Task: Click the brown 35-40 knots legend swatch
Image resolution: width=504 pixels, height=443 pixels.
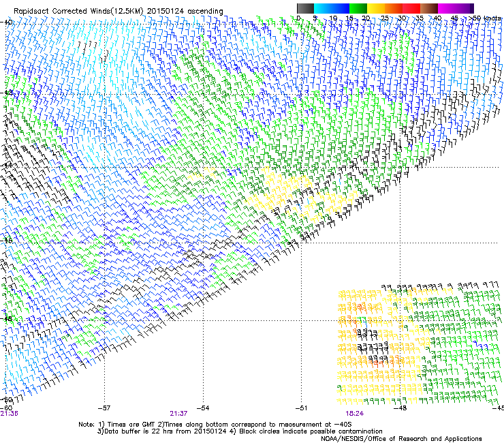Action: 429,8
